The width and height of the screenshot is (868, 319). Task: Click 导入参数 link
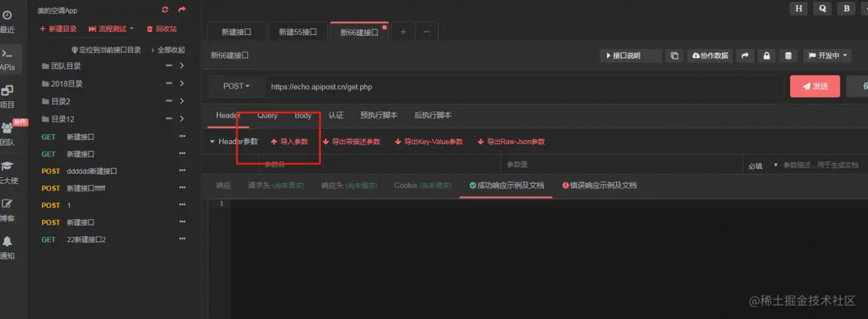point(290,142)
